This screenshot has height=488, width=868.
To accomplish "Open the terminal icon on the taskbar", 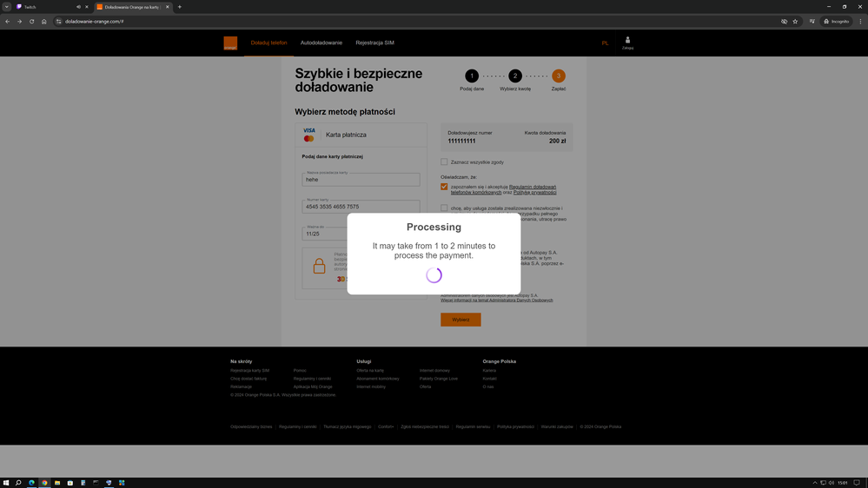I will click(96, 483).
